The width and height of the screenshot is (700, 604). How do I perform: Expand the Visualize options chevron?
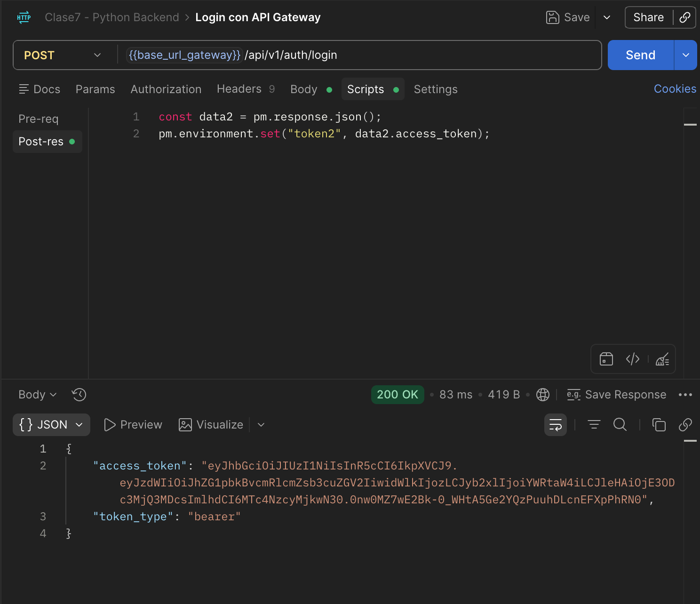pyautogui.click(x=261, y=425)
